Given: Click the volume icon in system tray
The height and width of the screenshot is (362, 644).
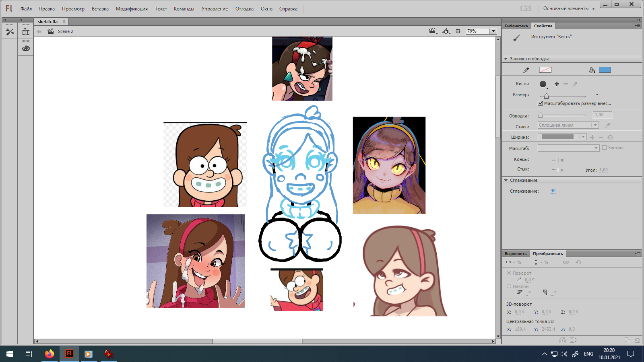Looking at the screenshot, I should pos(564,354).
